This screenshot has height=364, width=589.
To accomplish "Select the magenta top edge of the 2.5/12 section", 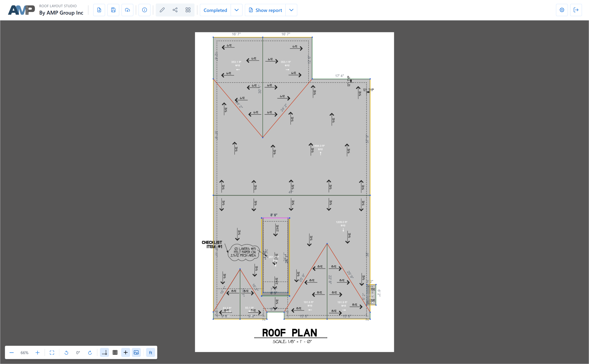I will [276, 218].
